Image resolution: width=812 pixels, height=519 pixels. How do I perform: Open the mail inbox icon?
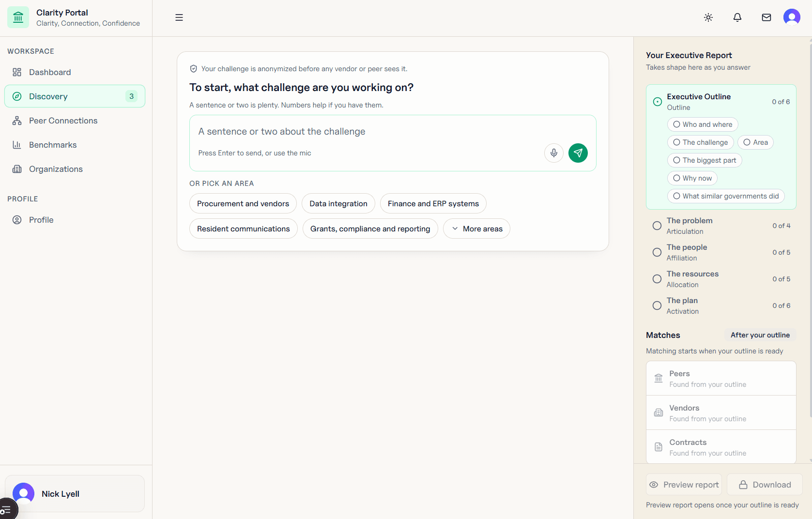[766, 17]
